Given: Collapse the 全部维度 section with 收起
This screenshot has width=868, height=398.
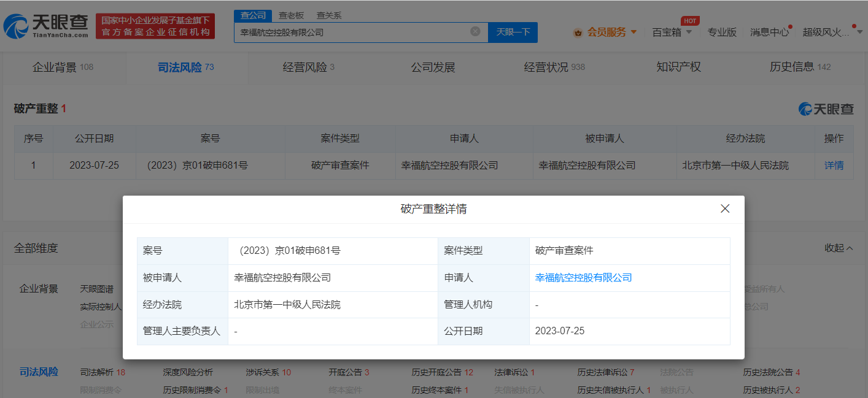Looking at the screenshot, I should pos(839,248).
